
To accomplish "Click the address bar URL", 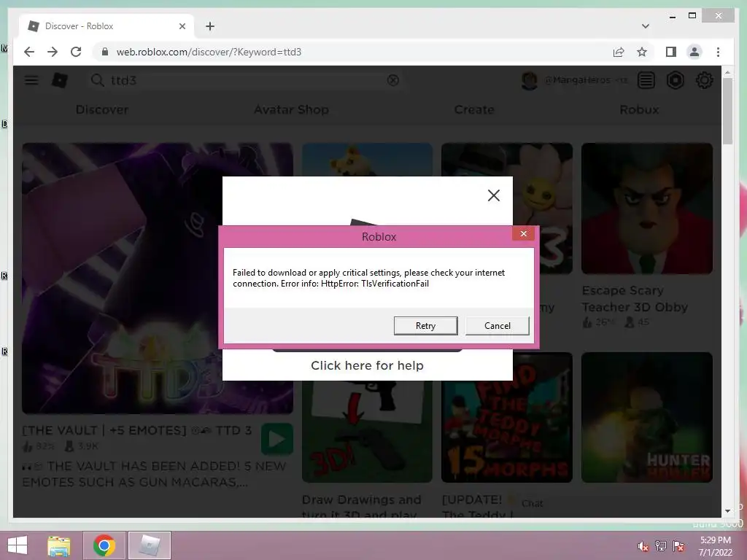I will [x=209, y=52].
